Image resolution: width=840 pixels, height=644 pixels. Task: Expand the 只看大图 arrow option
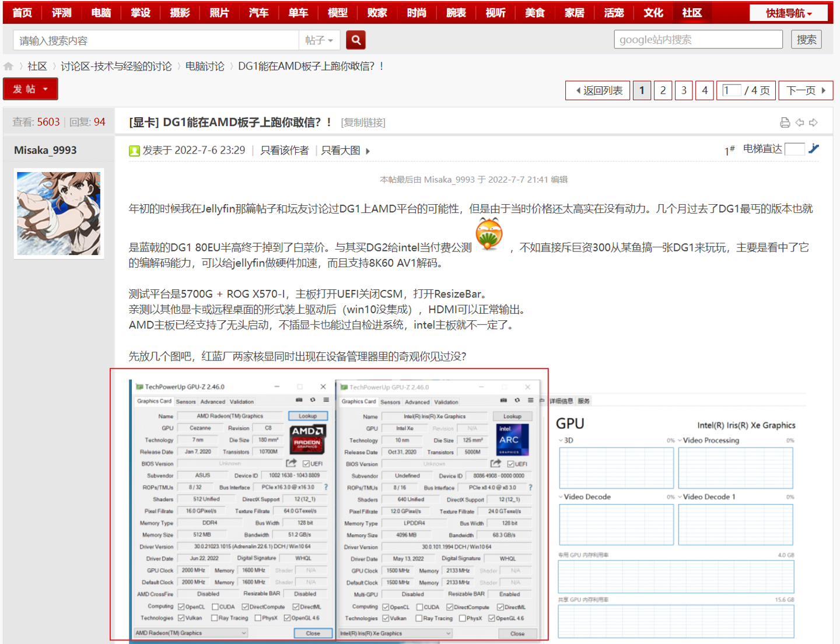tap(368, 151)
